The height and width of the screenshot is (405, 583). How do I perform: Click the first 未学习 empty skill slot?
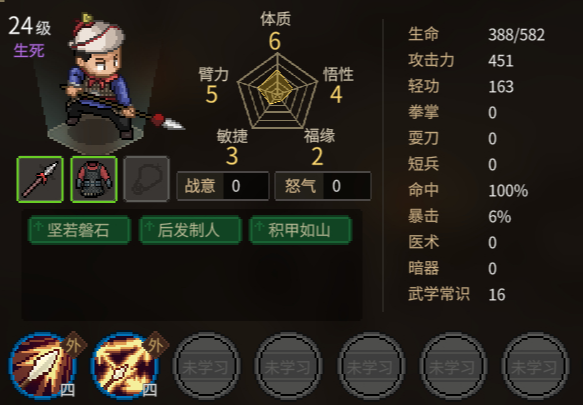pyautogui.click(x=206, y=367)
